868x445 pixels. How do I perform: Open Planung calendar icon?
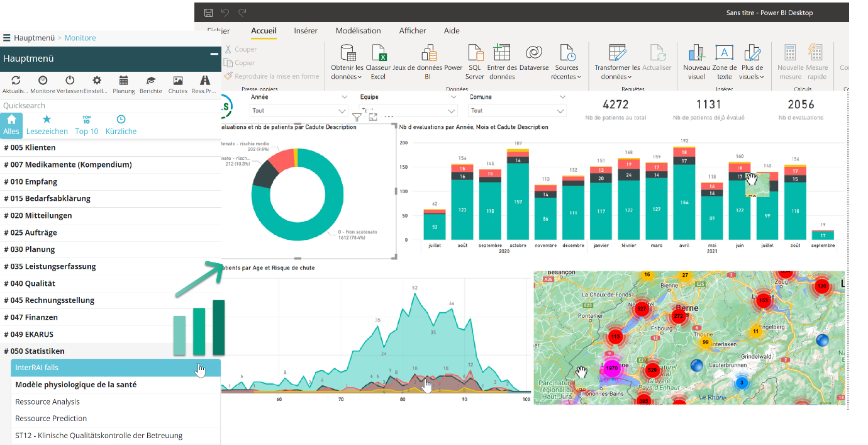(124, 81)
